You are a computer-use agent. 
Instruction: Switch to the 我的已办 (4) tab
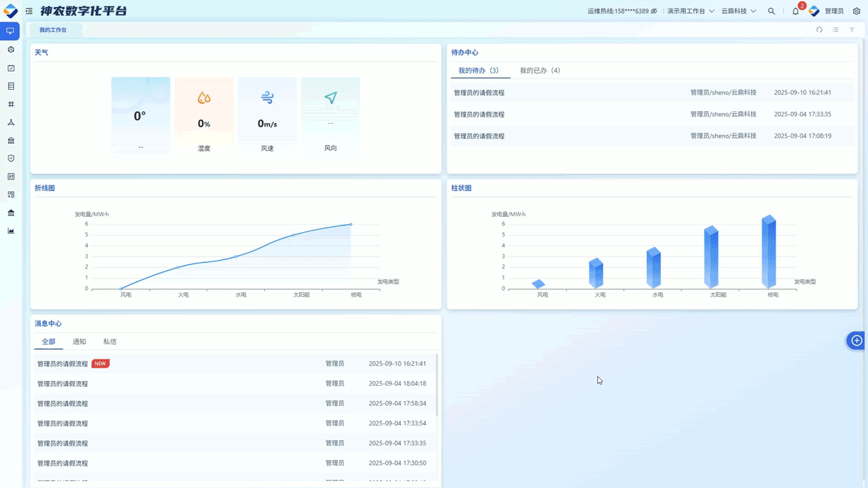pos(540,70)
